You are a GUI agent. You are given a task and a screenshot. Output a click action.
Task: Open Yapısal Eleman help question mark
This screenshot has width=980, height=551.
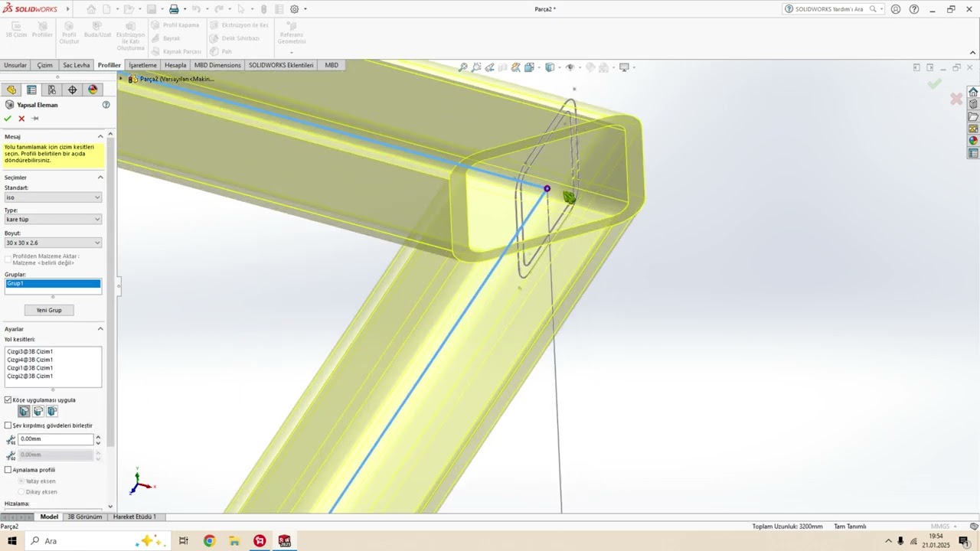tap(106, 105)
